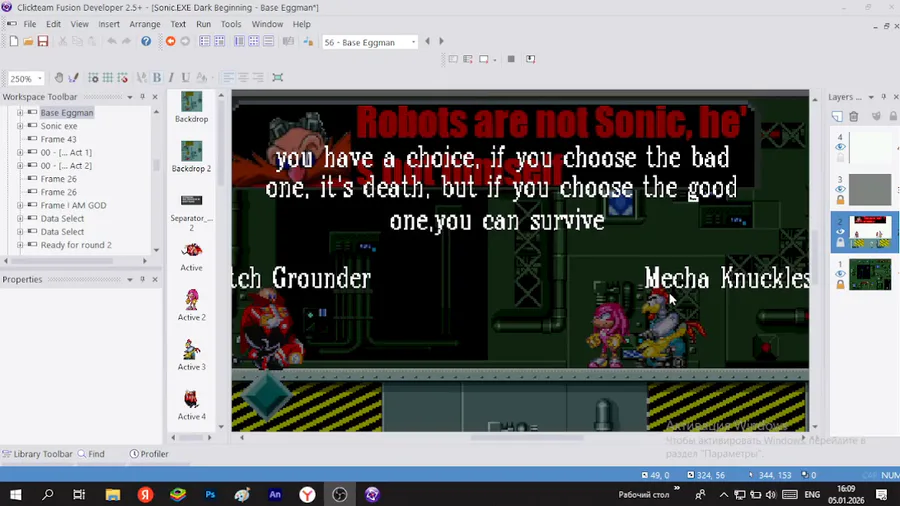Open grid setup icon with gear
This screenshot has height=506, width=900.
point(93,77)
